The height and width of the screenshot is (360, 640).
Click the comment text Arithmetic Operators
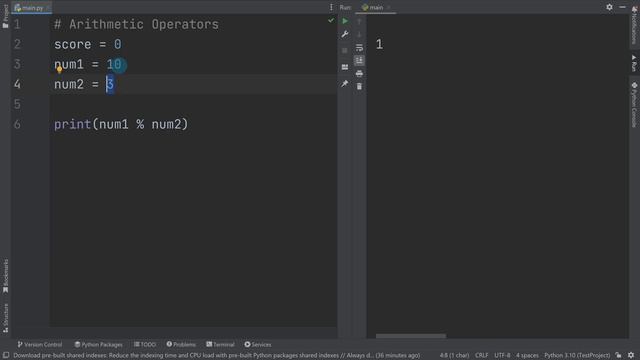tap(144, 24)
